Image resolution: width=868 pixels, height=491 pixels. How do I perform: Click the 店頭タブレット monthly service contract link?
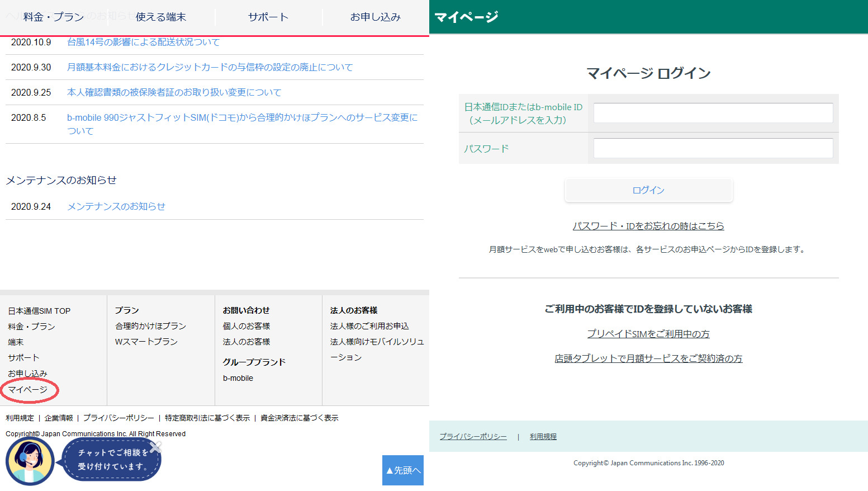[x=648, y=358]
